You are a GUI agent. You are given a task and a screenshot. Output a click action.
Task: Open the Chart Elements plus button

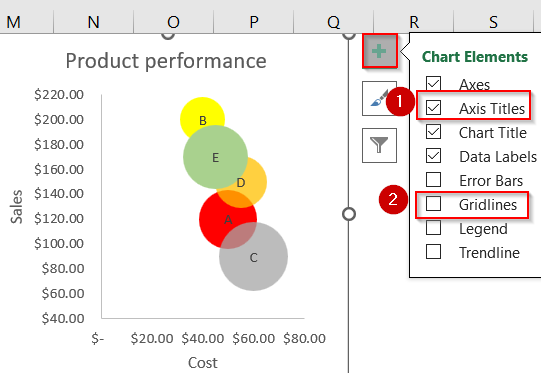coord(380,51)
